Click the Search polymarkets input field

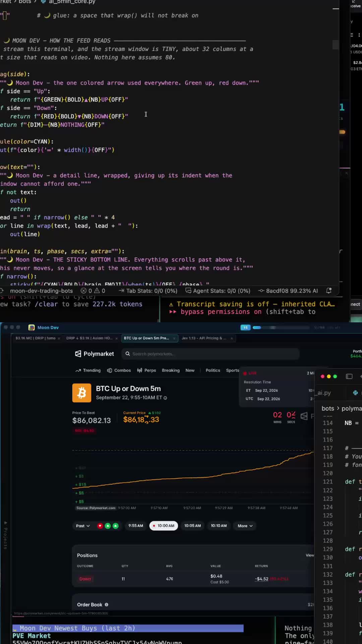click(210, 354)
